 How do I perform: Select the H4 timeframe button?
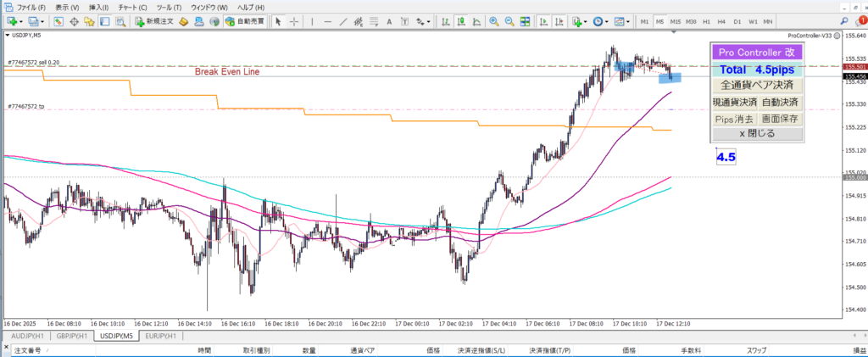(722, 20)
